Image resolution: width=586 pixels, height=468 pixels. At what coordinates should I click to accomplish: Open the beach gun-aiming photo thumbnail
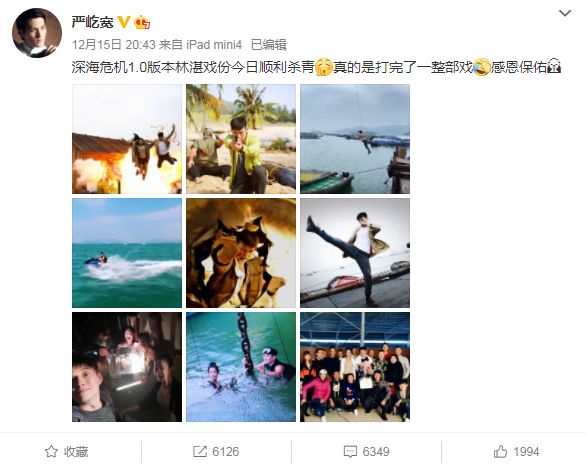tap(241, 139)
